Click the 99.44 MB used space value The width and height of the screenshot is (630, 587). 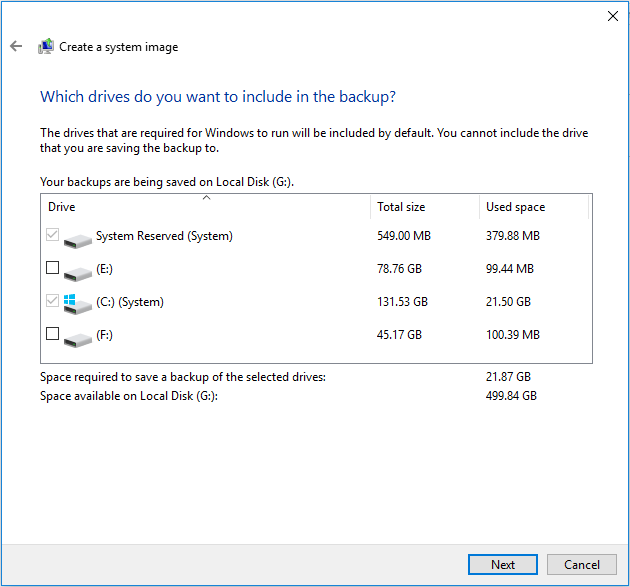pos(510,269)
